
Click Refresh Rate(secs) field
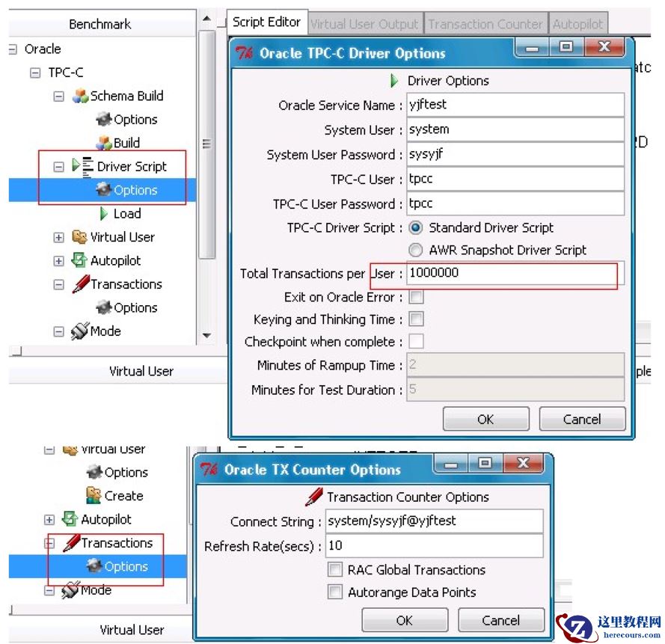click(435, 545)
